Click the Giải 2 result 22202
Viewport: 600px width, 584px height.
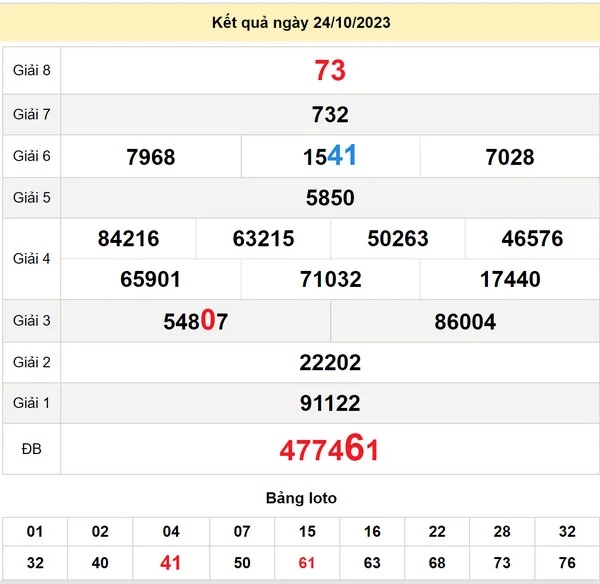click(330, 363)
